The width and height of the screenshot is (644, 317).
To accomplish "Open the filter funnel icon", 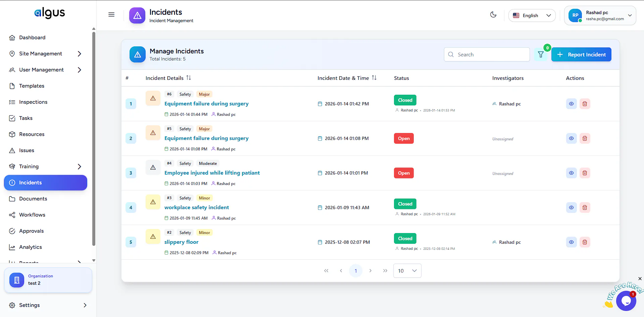I will pos(541,54).
